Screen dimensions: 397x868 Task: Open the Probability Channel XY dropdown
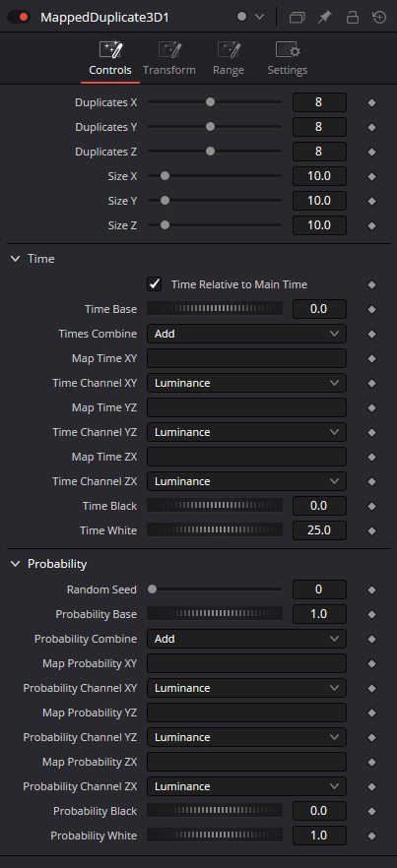click(246, 688)
